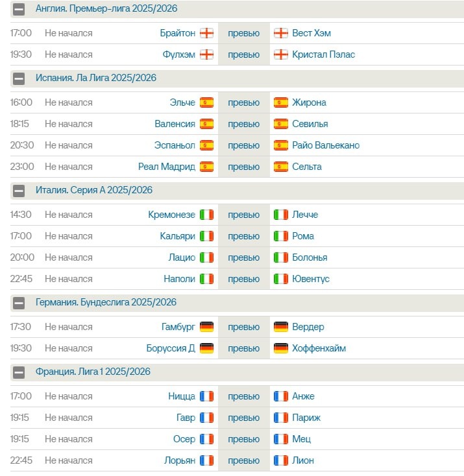464x476 pixels.
Task: Collapse the France Ligue 1 section
Action: tap(19, 372)
